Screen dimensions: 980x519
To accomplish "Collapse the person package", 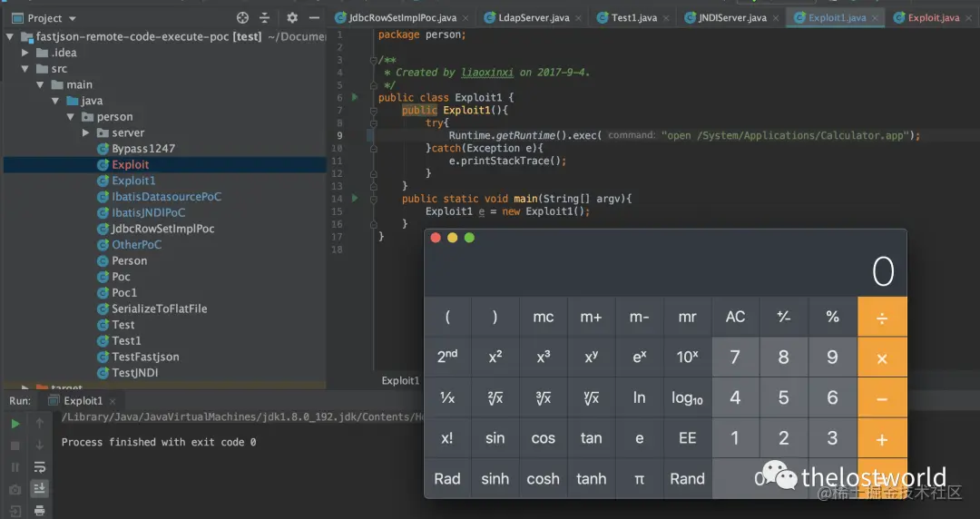I will [x=71, y=117].
